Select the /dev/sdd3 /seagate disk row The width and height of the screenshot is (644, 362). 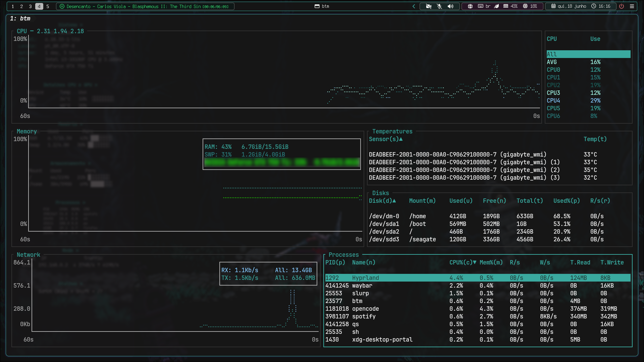(x=499, y=239)
